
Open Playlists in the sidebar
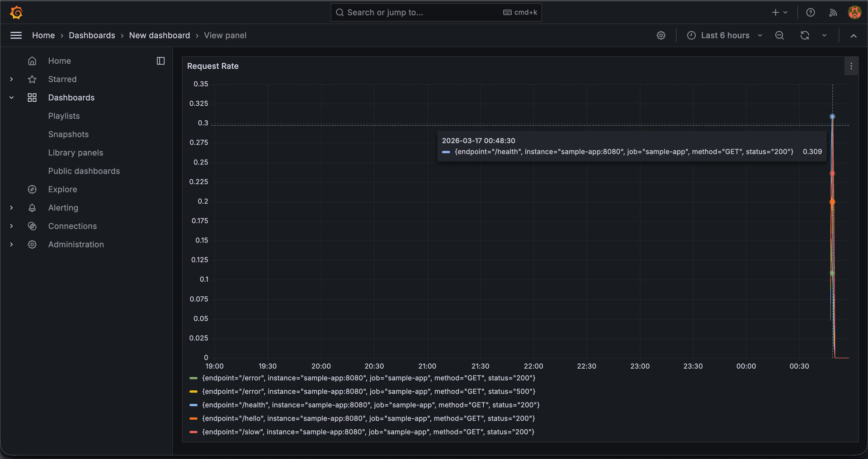point(64,116)
